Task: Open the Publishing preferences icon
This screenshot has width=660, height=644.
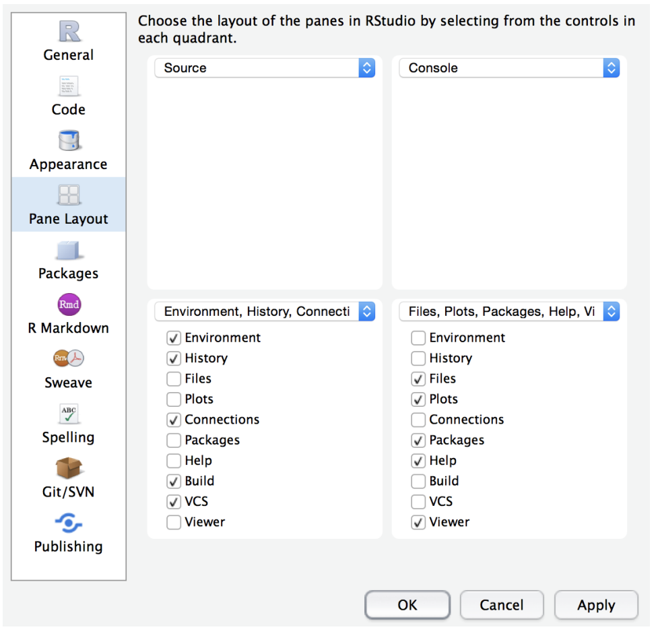Action: point(69,522)
